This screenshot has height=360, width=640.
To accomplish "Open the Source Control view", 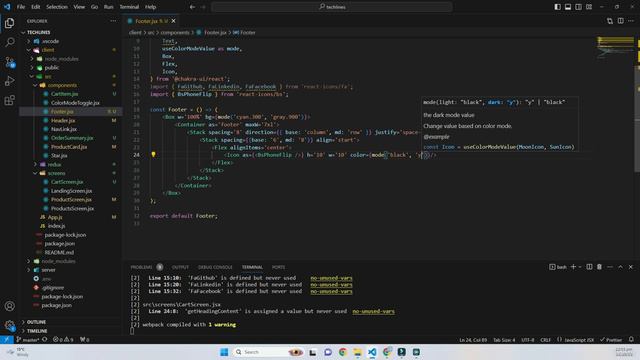I will pyautogui.click(x=9, y=62).
